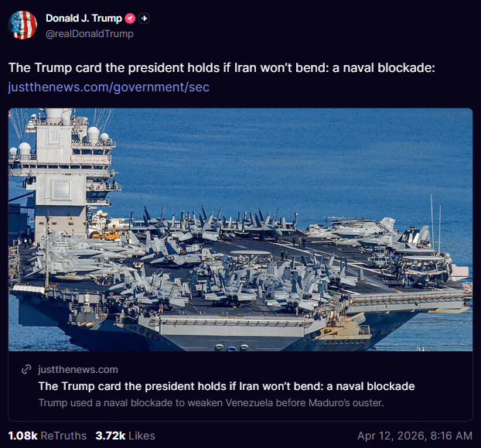Click the chain link icon in preview card
Viewport: 481px width, 448px height.
tap(26, 370)
